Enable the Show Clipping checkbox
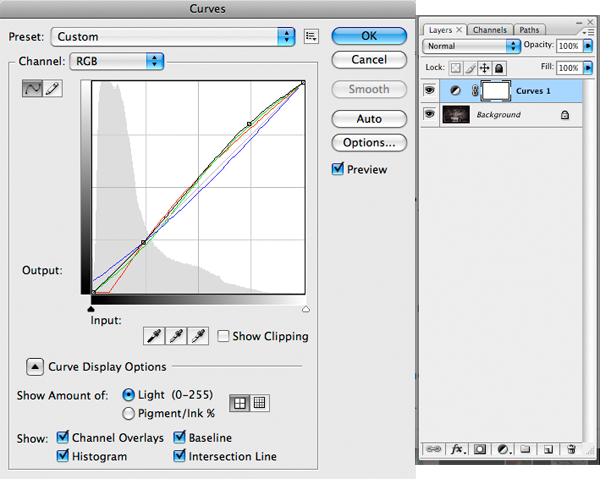 [224, 337]
